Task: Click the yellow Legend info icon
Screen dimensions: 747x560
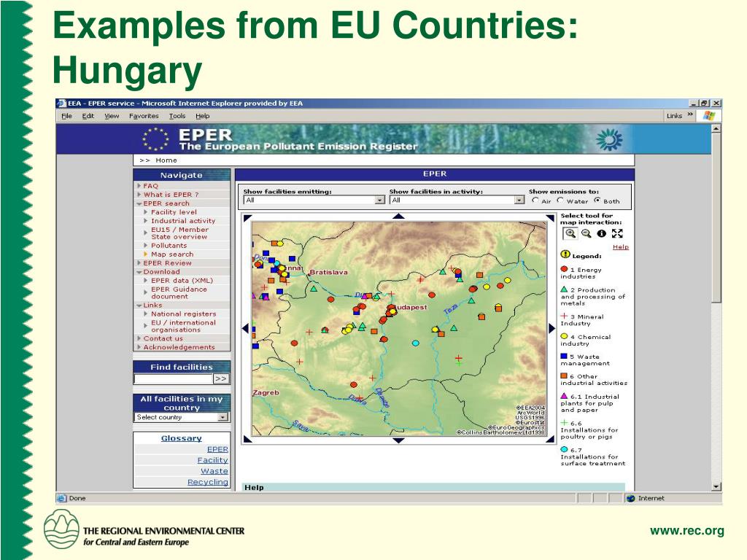Action: [x=565, y=254]
